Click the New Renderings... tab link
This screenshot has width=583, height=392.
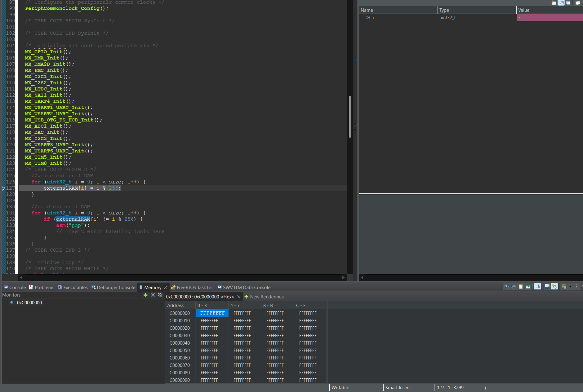(x=265, y=297)
